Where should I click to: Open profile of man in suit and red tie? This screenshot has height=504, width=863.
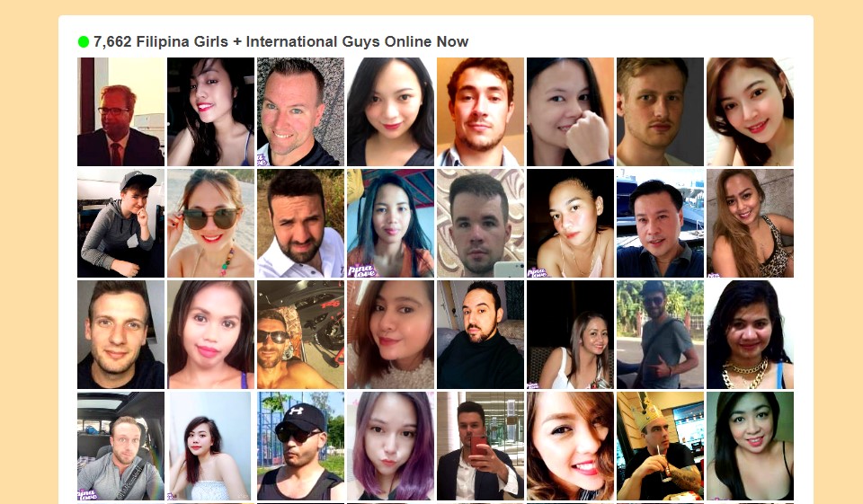pos(121,111)
